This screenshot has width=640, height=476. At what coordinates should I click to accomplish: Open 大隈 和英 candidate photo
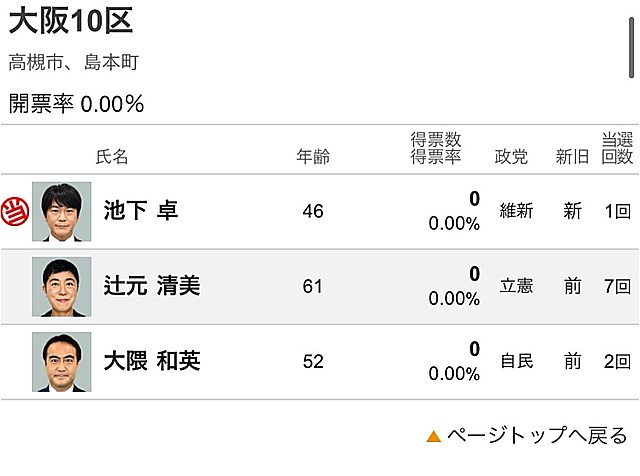[x=61, y=361]
